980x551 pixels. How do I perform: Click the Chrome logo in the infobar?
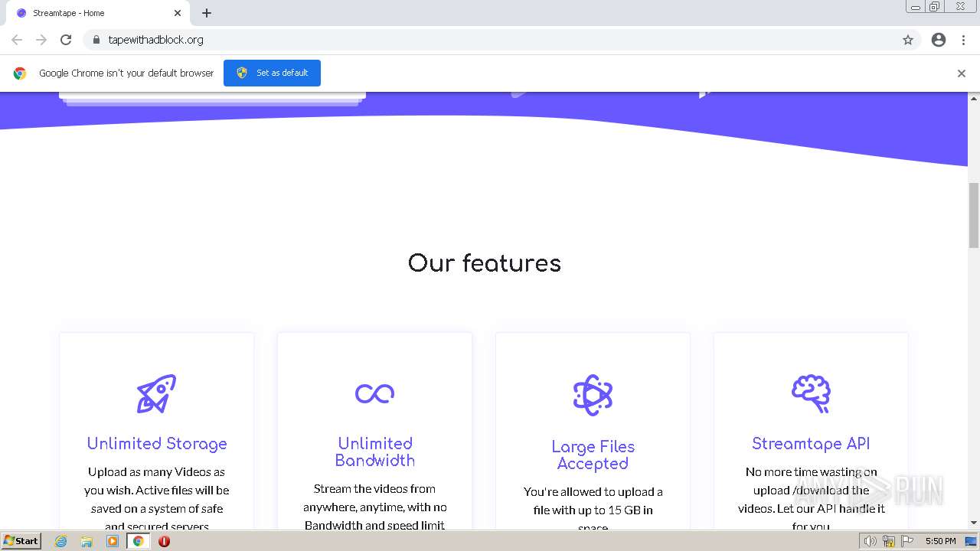click(x=20, y=73)
